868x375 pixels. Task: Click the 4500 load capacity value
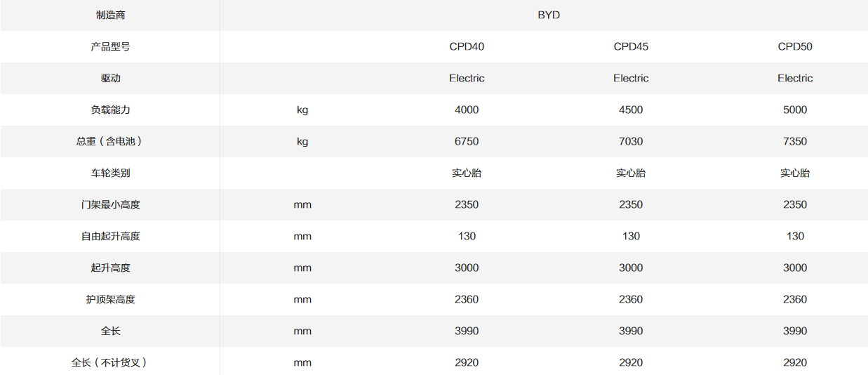631,110
